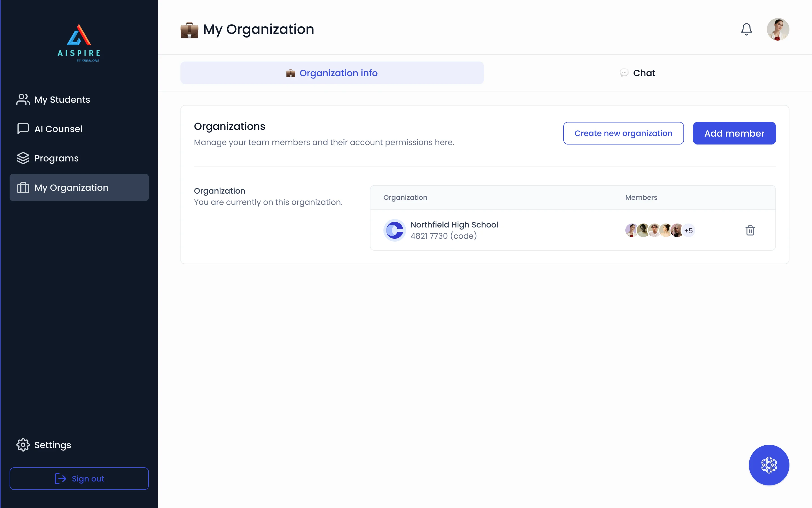The image size is (812, 508).
Task: Open AI Counsel in the sidebar
Action: 79,129
